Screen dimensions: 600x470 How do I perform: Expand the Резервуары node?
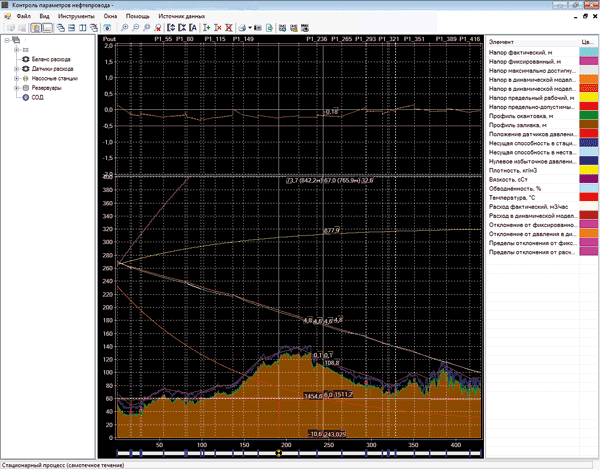pyautogui.click(x=16, y=88)
